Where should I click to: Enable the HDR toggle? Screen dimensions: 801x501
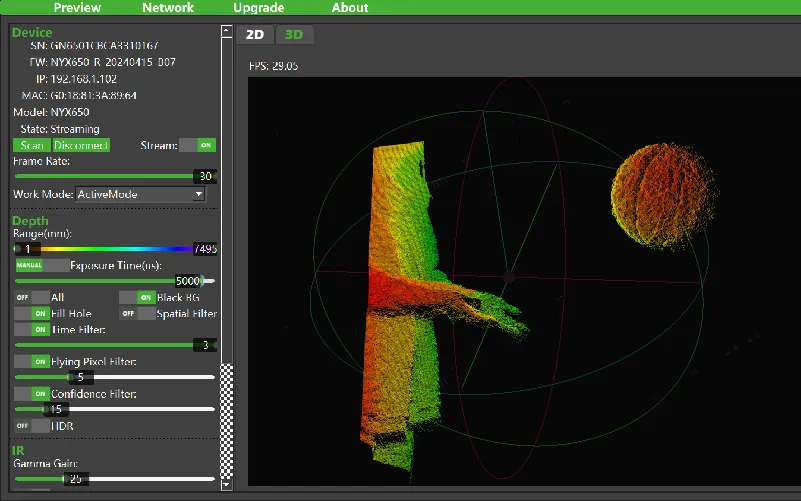(32, 425)
